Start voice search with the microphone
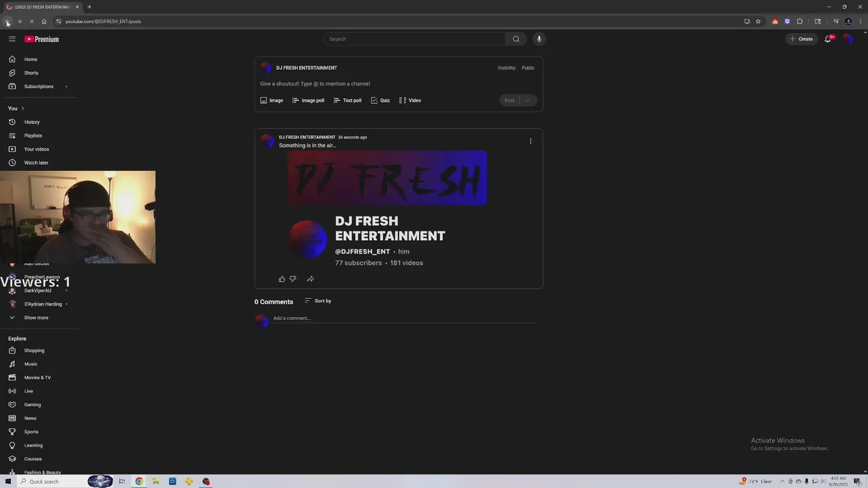 pos(539,39)
